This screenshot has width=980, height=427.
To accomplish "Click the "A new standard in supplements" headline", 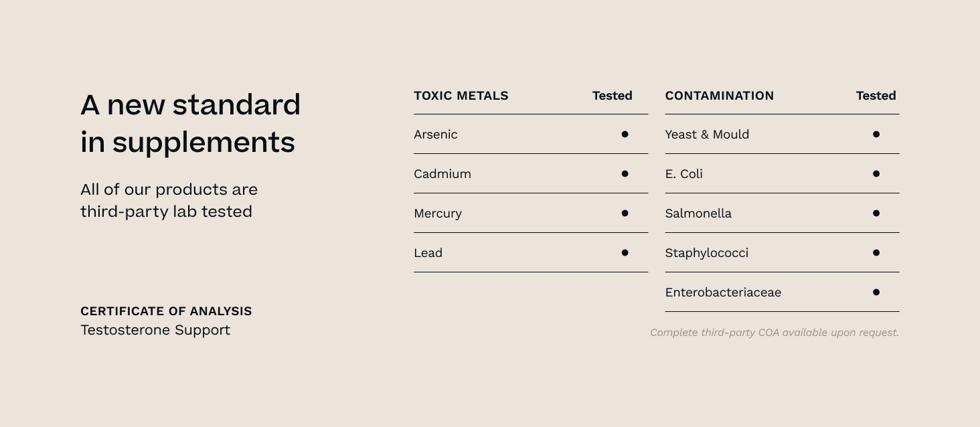I will pos(190,123).
